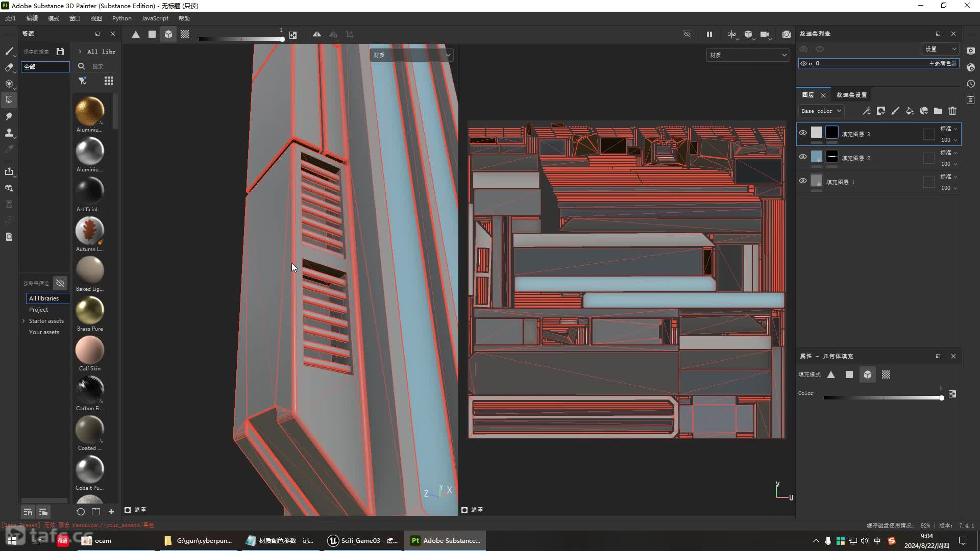Screen dimensions: 980x551
Task: Choose UV chunk fill mode in top toolbar
Action: coord(185,34)
